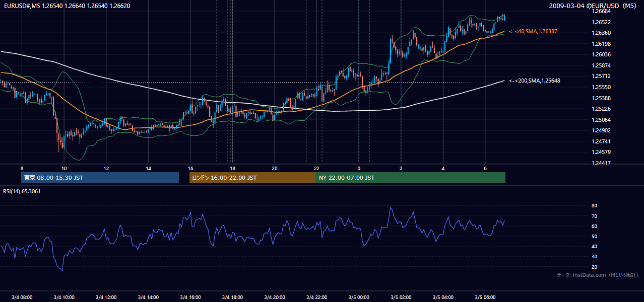Select the 東京 08:00-15:30 JST session bar
644x302 pixels.
tap(100, 178)
